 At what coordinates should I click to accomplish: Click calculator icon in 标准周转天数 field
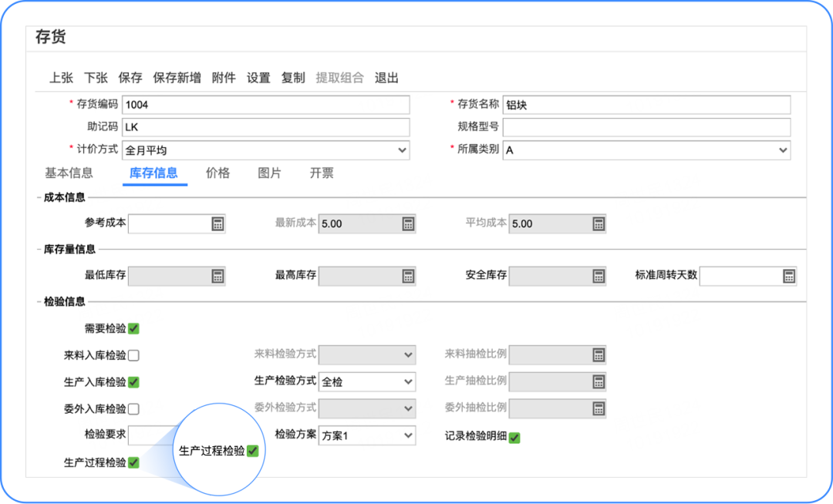[788, 276]
